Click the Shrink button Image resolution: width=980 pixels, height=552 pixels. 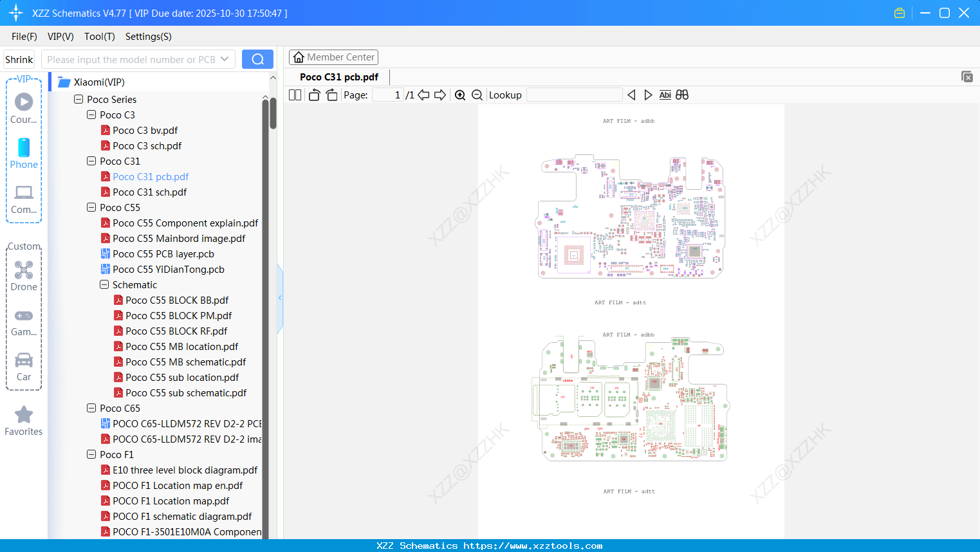(19, 59)
